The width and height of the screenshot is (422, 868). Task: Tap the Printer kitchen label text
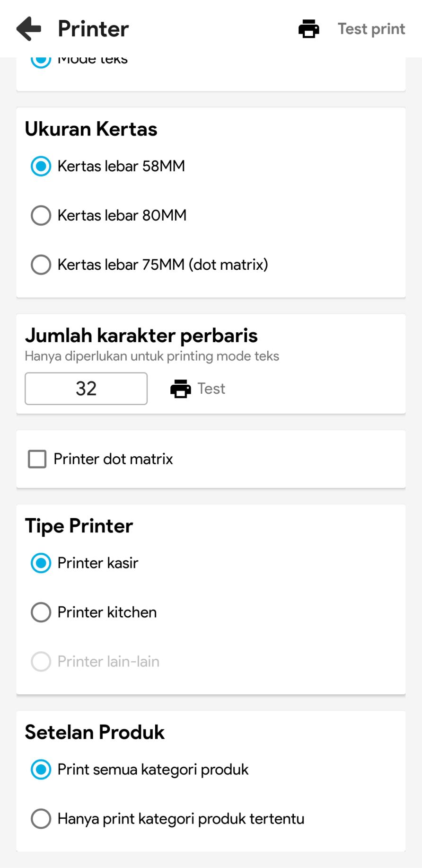click(107, 612)
